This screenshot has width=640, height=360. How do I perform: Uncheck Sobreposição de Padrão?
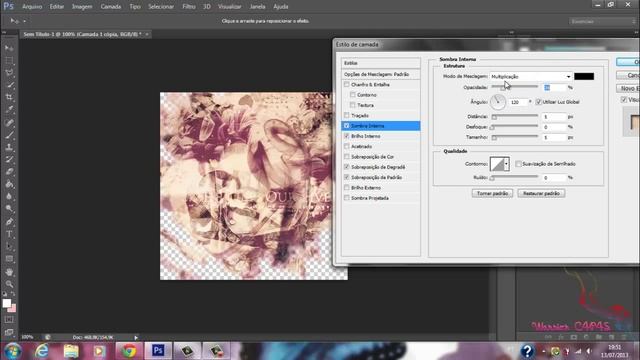click(x=347, y=177)
